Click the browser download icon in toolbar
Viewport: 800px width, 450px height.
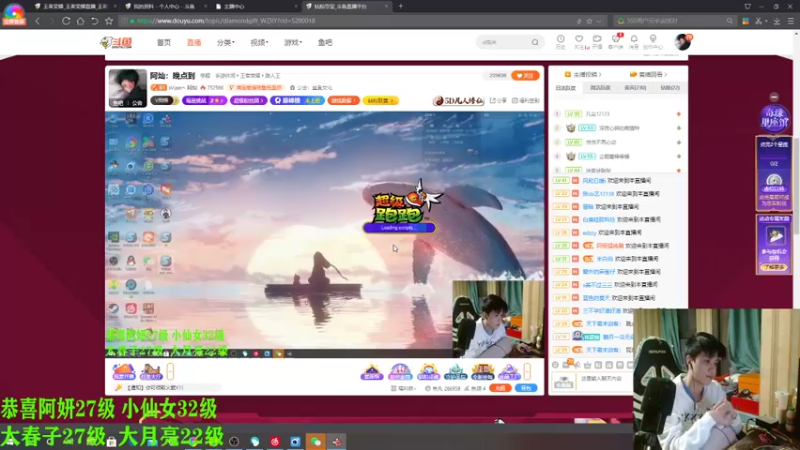(x=777, y=21)
